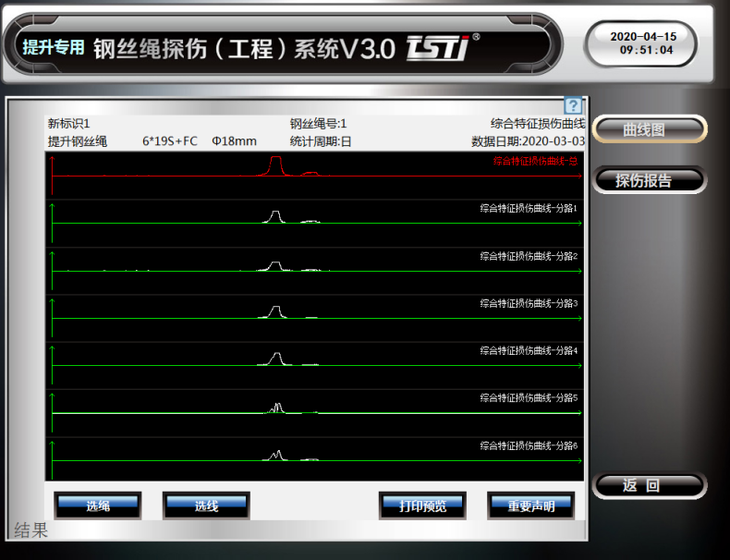Click the 统计周期:日 label
Image resolution: width=730 pixels, height=560 pixels.
pos(321,141)
